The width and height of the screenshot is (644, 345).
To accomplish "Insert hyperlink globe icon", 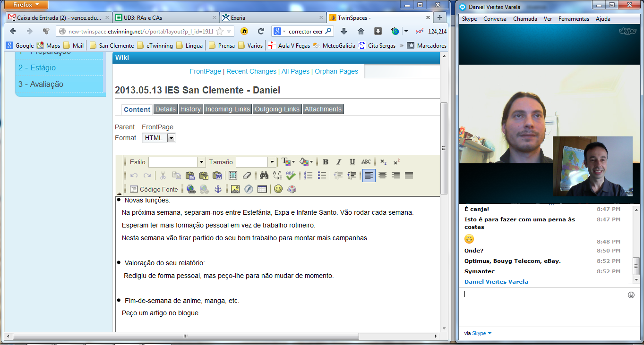I will click(191, 189).
